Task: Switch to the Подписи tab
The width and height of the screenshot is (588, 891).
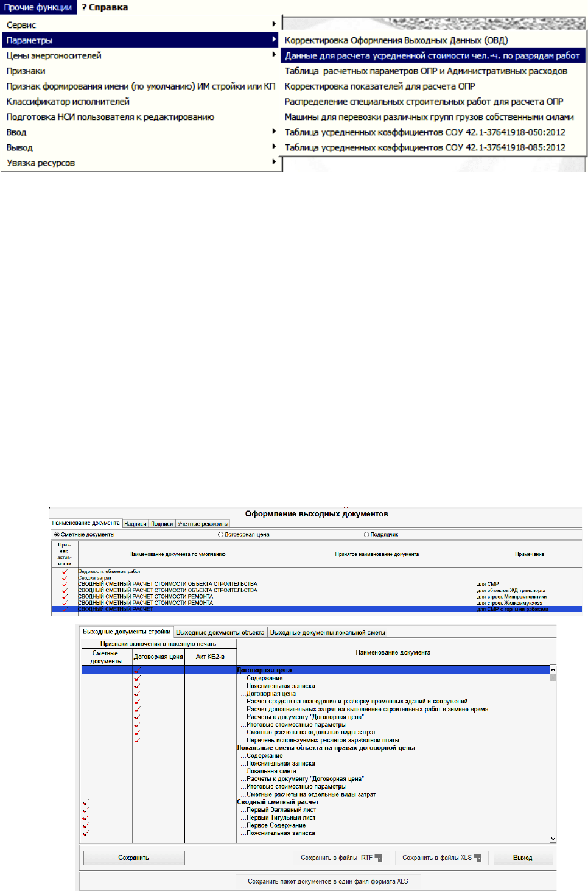Action: point(162,524)
